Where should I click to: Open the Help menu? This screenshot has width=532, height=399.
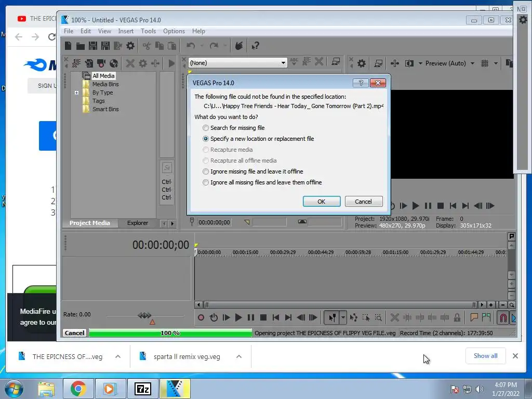pos(198,31)
